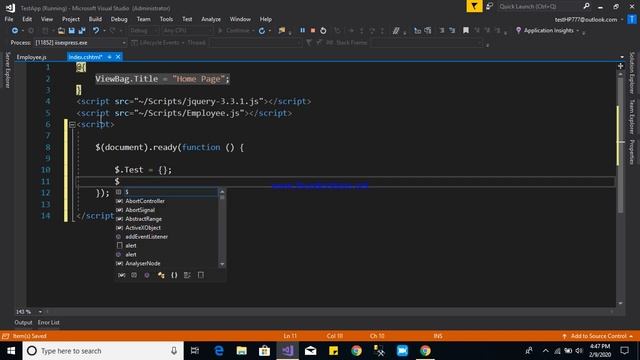Click the editor split handle above the scrollbar
The height and width of the screenshot is (360, 640).
pyautogui.click(x=620, y=66)
